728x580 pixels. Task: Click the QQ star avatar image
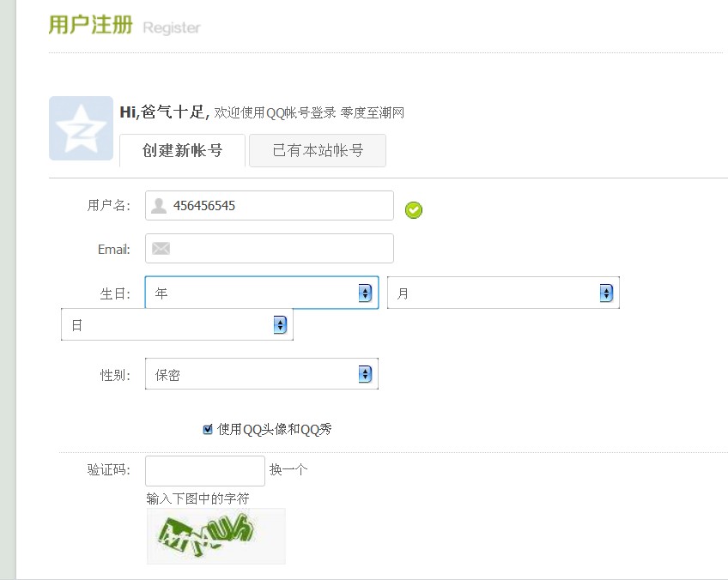pos(81,128)
